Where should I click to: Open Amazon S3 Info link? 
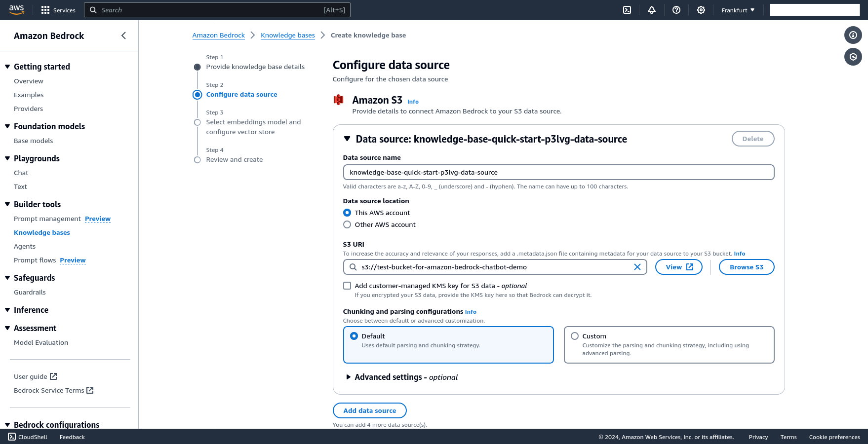[413, 102]
